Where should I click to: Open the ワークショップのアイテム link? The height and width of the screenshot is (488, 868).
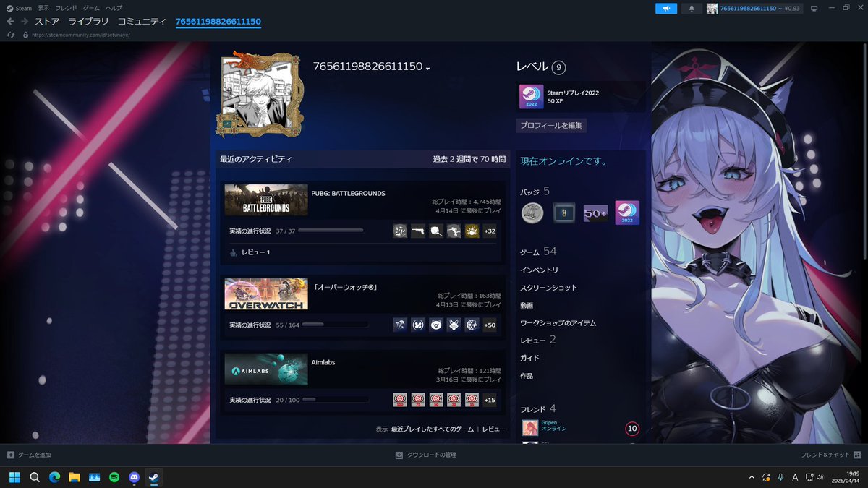[x=558, y=323]
